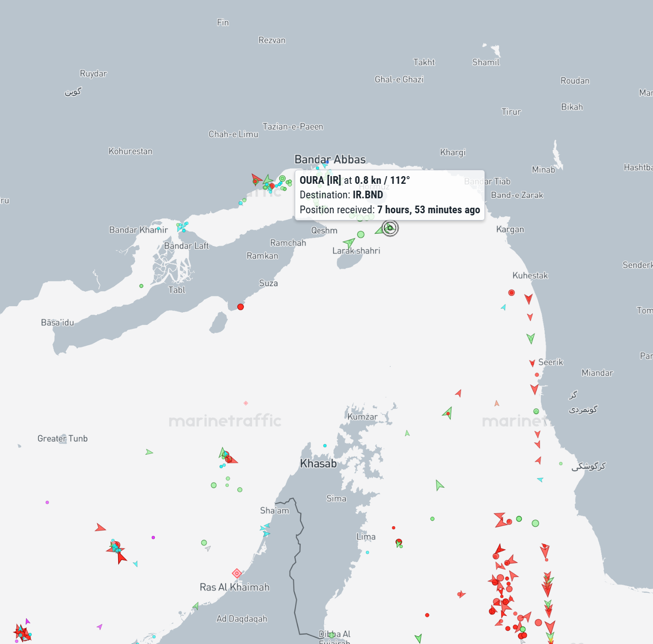Click the Larak shahri island label
The height and width of the screenshot is (644, 653).
(356, 251)
